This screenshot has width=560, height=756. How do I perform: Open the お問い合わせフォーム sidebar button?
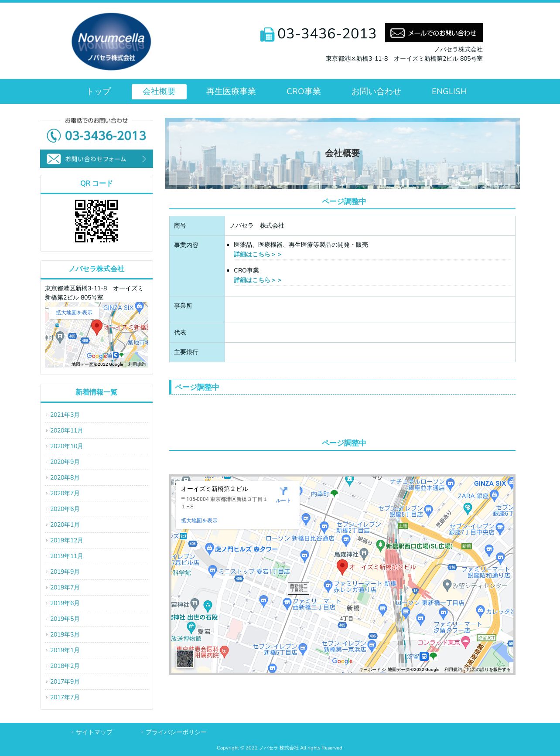coord(96,159)
